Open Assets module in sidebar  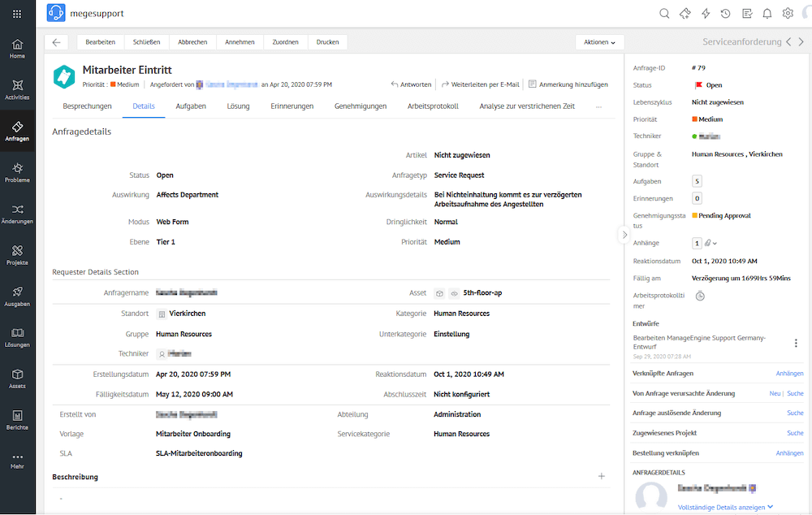coord(17,379)
